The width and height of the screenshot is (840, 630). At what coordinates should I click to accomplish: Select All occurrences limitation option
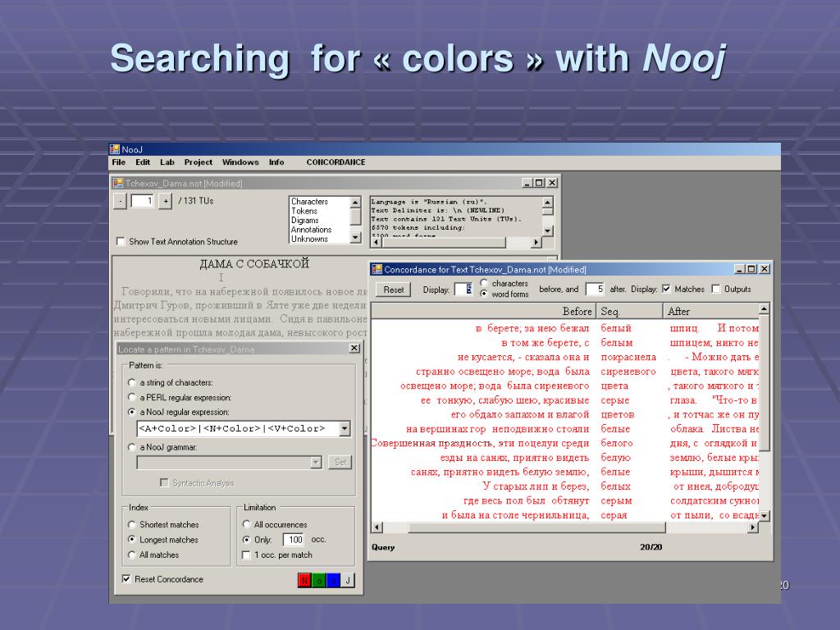(x=246, y=524)
